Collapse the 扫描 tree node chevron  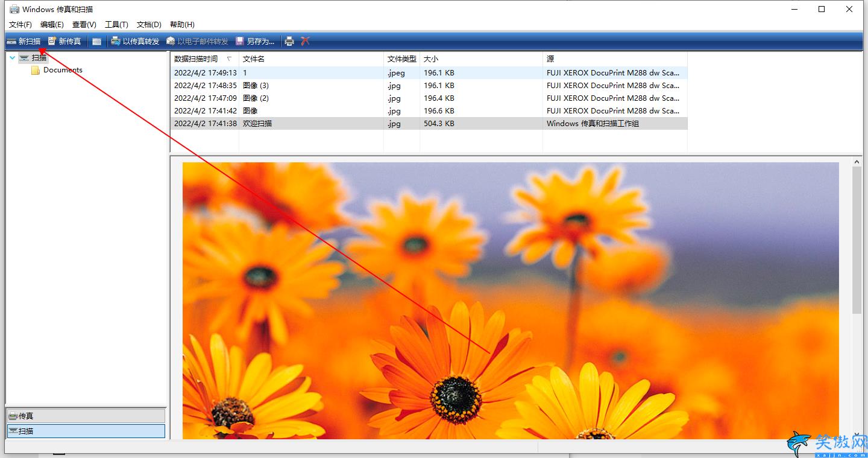coord(13,58)
